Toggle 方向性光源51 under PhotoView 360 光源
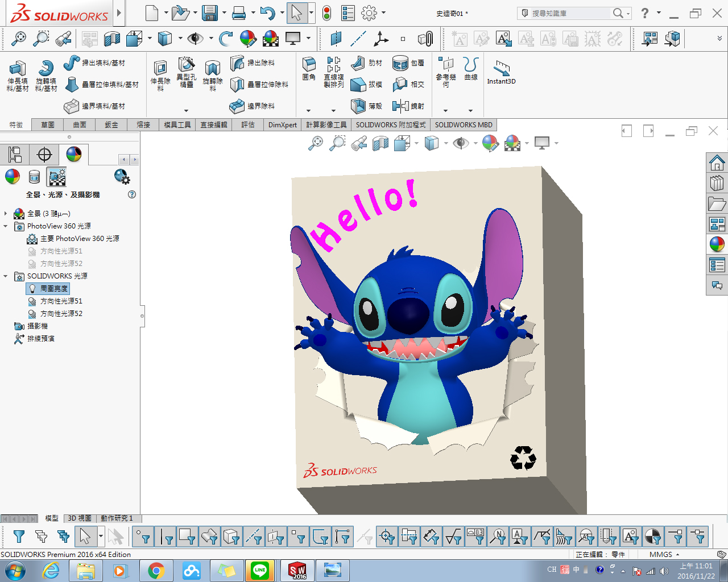The image size is (728, 582). [x=55, y=251]
